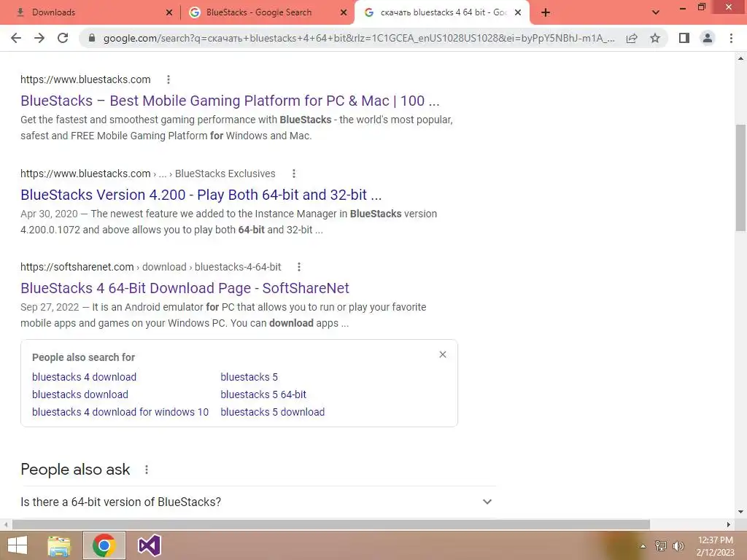Open the Chrome profile icon
This screenshot has height=560, width=747.
[708, 38]
